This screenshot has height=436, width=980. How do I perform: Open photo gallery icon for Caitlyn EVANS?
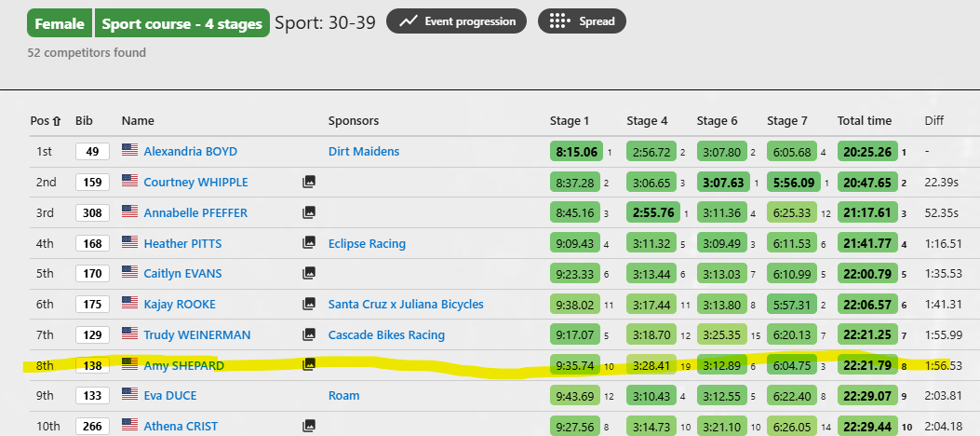tap(308, 273)
